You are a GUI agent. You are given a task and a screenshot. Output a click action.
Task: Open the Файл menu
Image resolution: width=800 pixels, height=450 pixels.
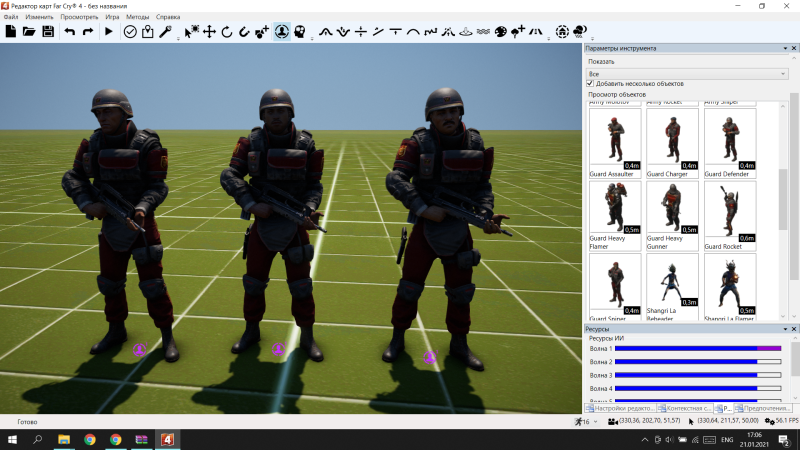(11, 17)
